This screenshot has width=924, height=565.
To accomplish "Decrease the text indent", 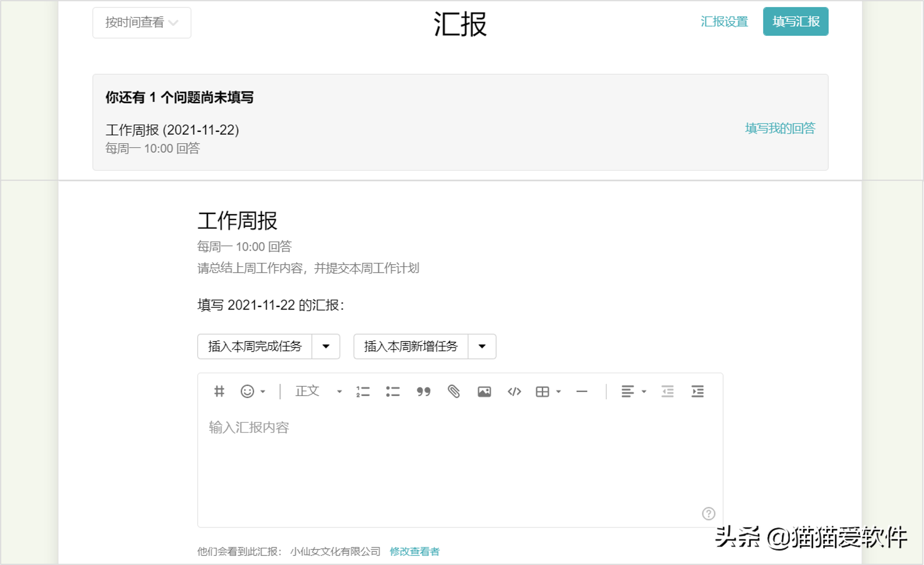I will point(667,391).
